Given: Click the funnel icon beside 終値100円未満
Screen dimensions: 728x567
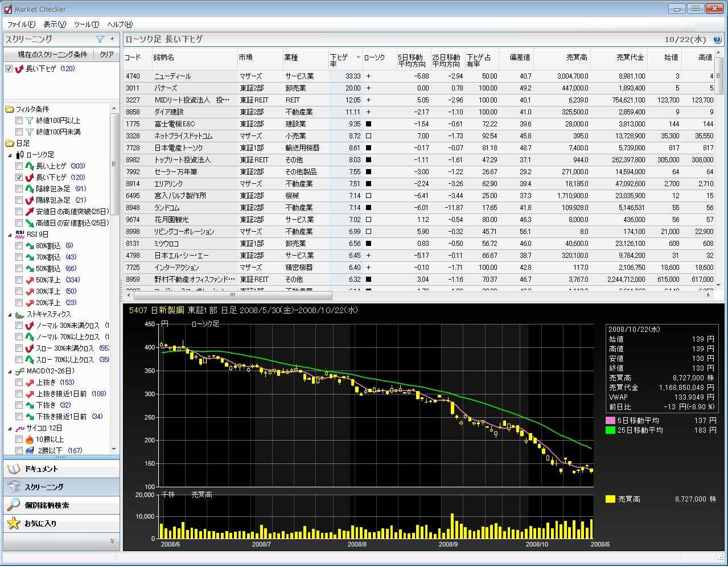Looking at the screenshot, I should 30,132.
